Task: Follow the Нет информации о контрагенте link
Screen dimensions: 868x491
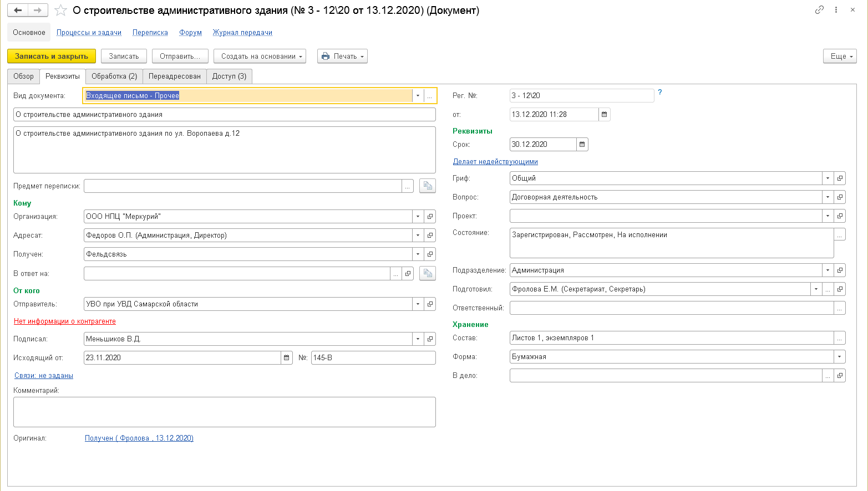Action: click(x=65, y=321)
